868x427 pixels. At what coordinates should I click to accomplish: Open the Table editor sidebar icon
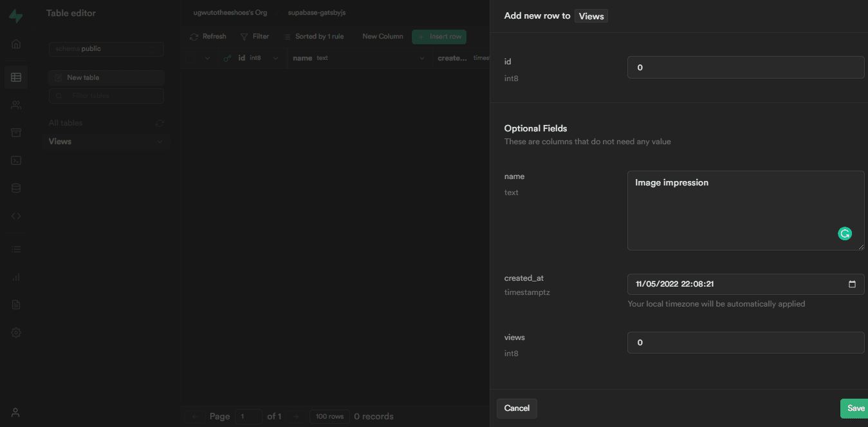(x=16, y=77)
